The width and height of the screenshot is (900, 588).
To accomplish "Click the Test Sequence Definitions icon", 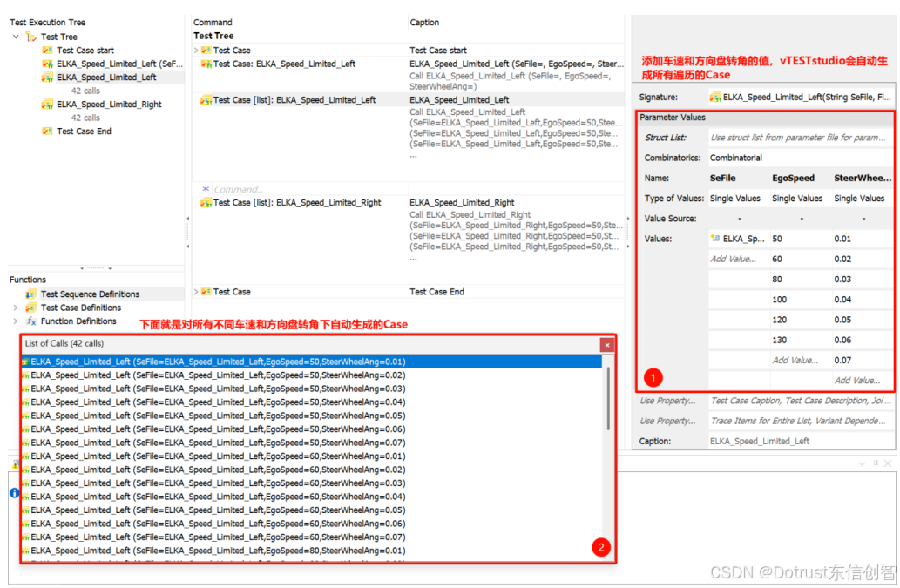I will [x=31, y=294].
